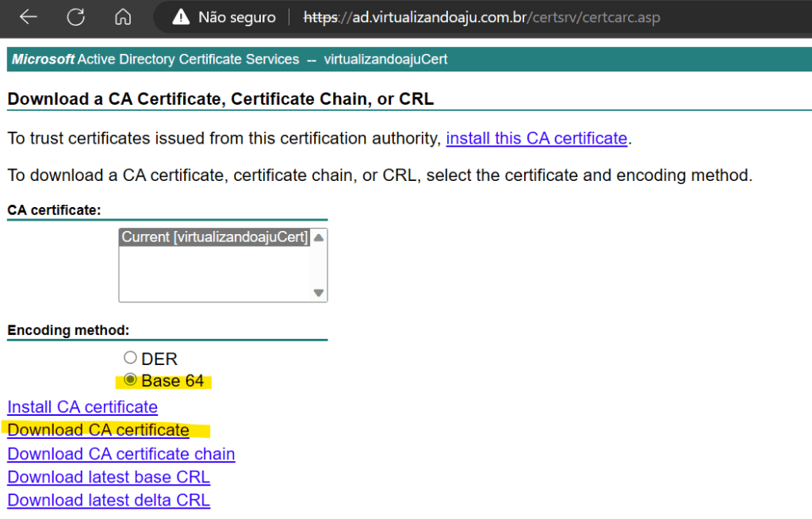This screenshot has height=519, width=812.
Task: Select the DER encoding radio button
Action: (131, 358)
